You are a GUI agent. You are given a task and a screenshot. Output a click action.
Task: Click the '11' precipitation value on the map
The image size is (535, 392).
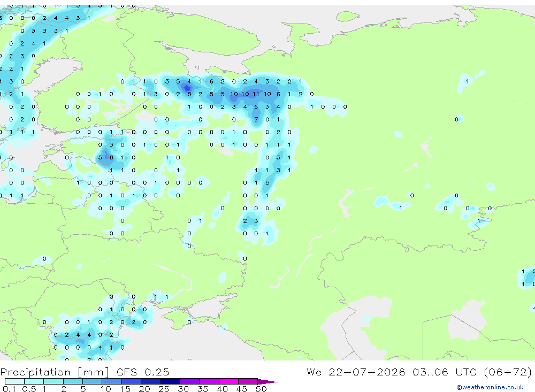pyautogui.click(x=256, y=94)
